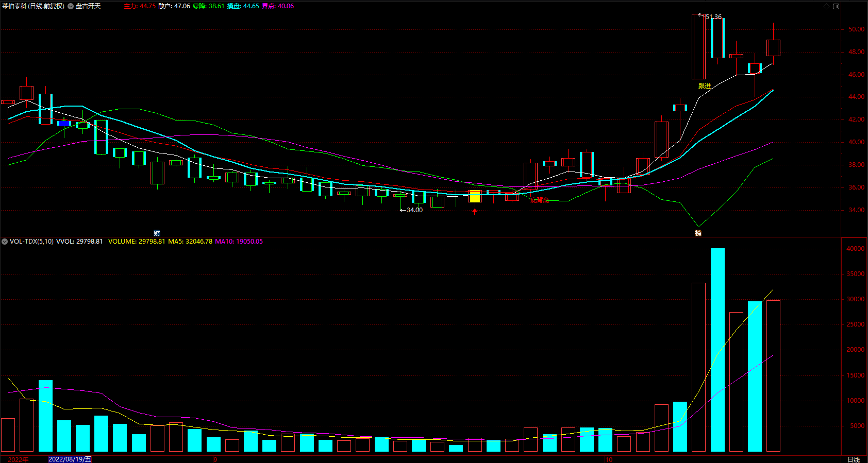Click the 51.36 high price label

coord(713,16)
